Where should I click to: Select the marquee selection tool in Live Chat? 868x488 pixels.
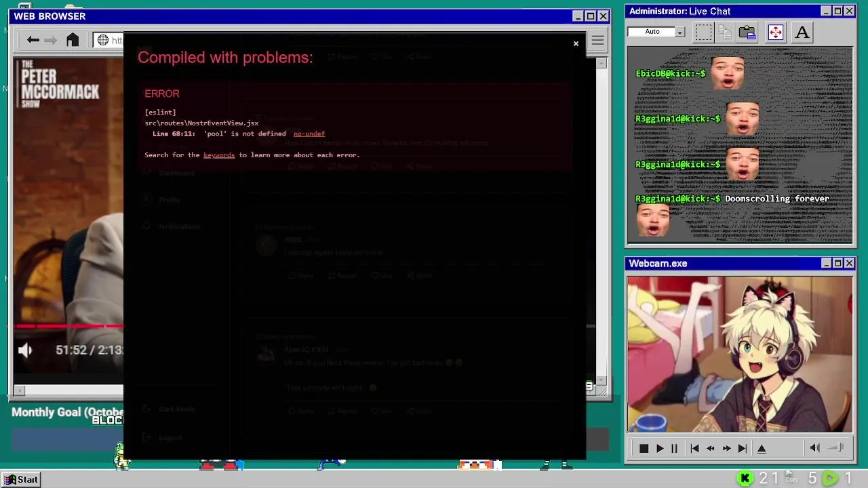point(704,32)
